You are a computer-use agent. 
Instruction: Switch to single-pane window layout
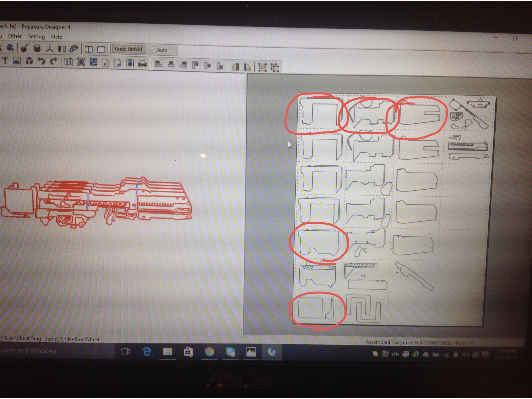coord(101,50)
